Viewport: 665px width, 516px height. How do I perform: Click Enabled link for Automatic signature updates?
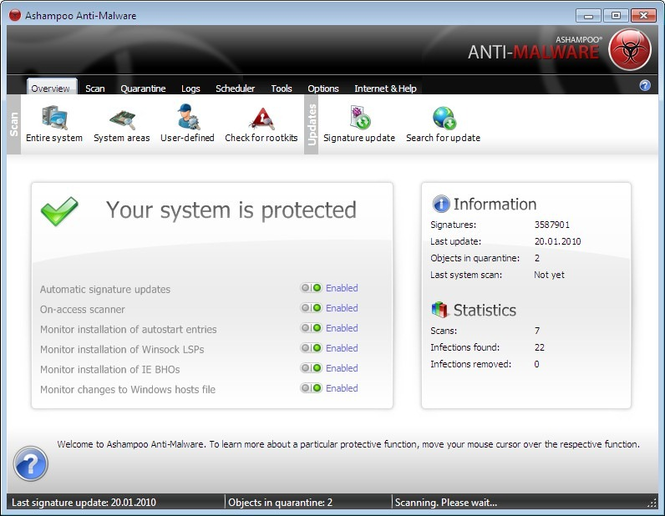point(342,288)
